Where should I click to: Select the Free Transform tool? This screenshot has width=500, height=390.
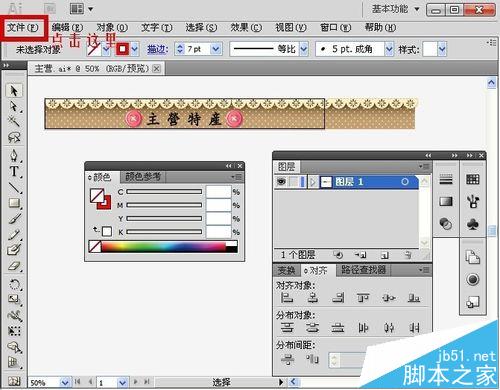(x=14, y=331)
